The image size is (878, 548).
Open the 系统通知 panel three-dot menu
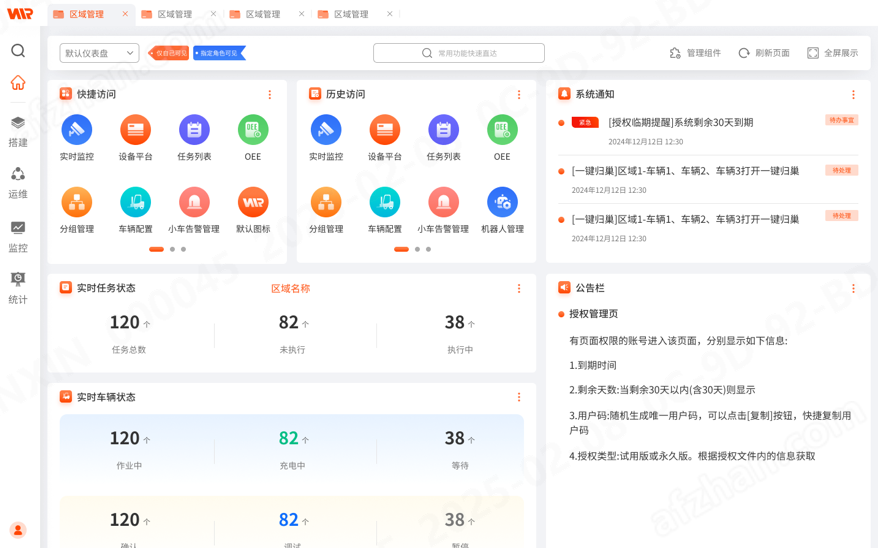853,95
